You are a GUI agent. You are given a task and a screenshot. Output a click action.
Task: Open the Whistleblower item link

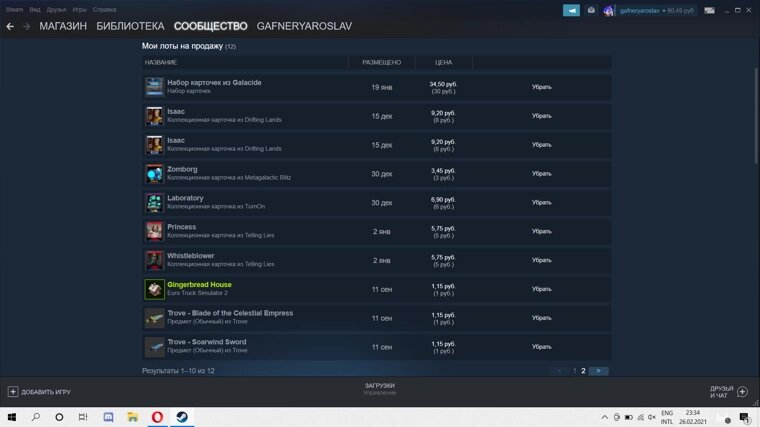coord(190,255)
